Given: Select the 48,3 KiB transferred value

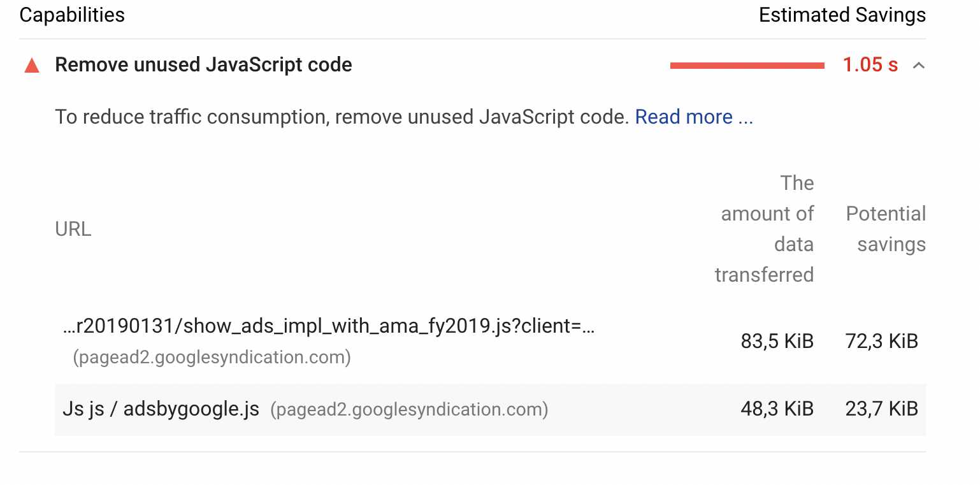Looking at the screenshot, I should 777,409.
